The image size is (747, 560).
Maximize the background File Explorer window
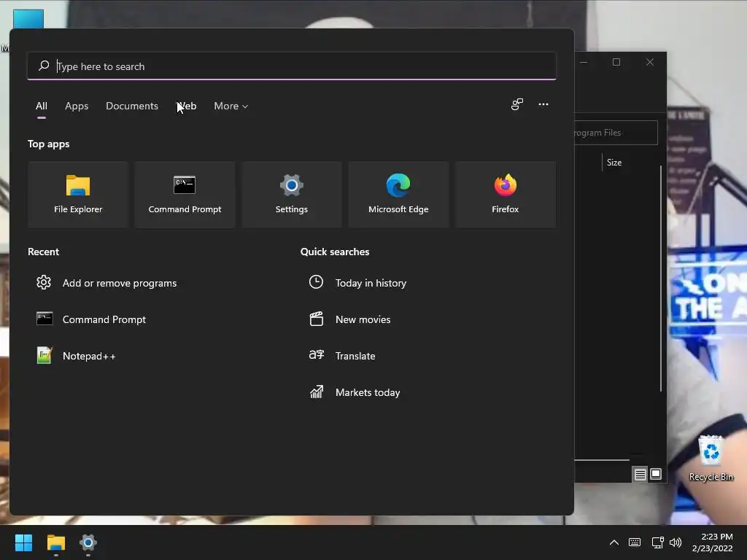tap(616, 62)
